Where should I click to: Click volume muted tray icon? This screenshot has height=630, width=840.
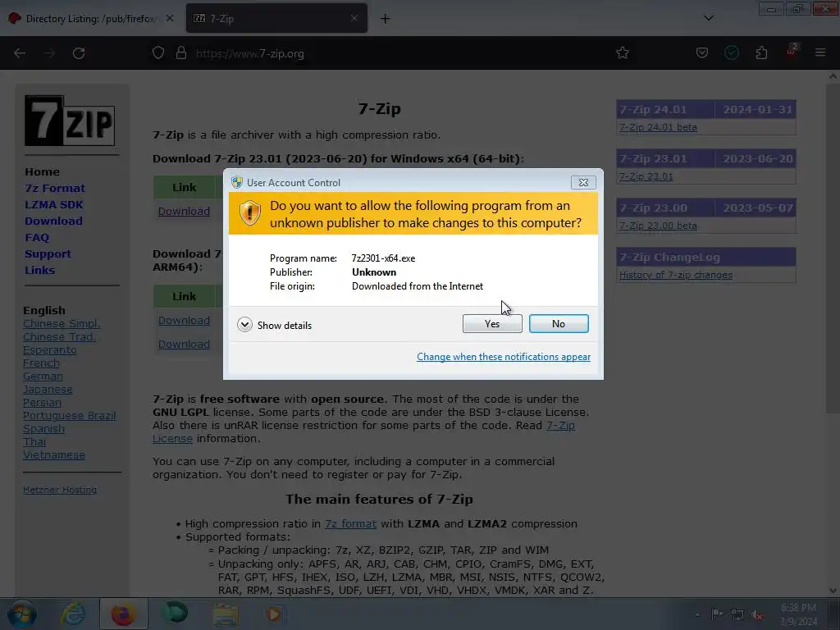[757, 615]
